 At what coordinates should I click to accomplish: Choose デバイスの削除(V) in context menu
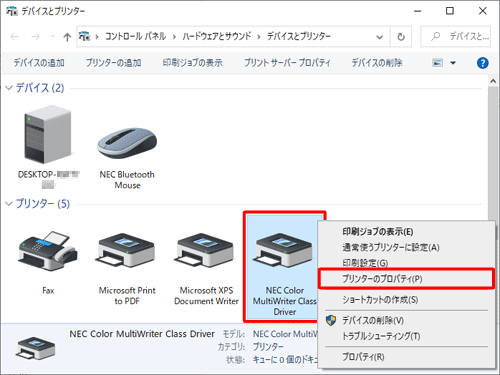click(406, 320)
